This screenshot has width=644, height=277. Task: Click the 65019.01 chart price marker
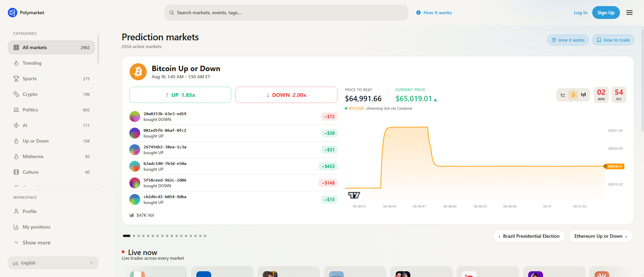pos(615,166)
